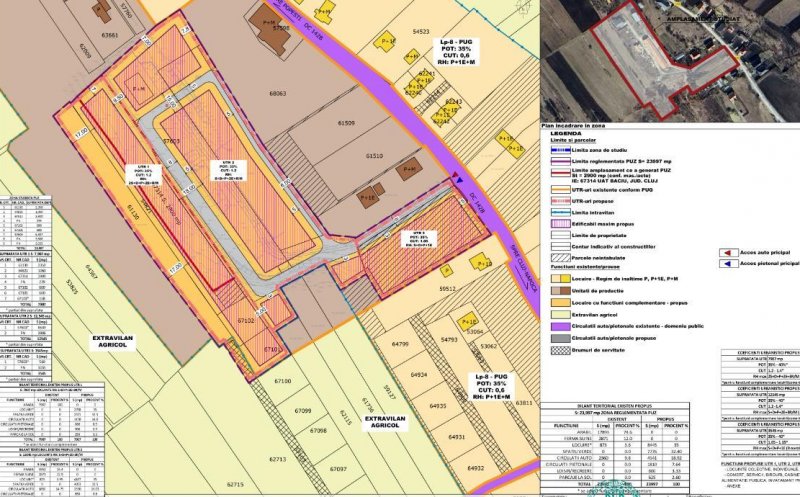Click the red Acces auto principal arrow icon
This screenshot has width=800, height=497.
tap(727, 254)
